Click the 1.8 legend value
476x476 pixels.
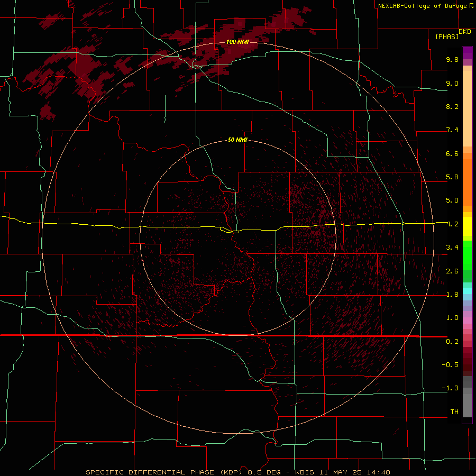click(452, 295)
